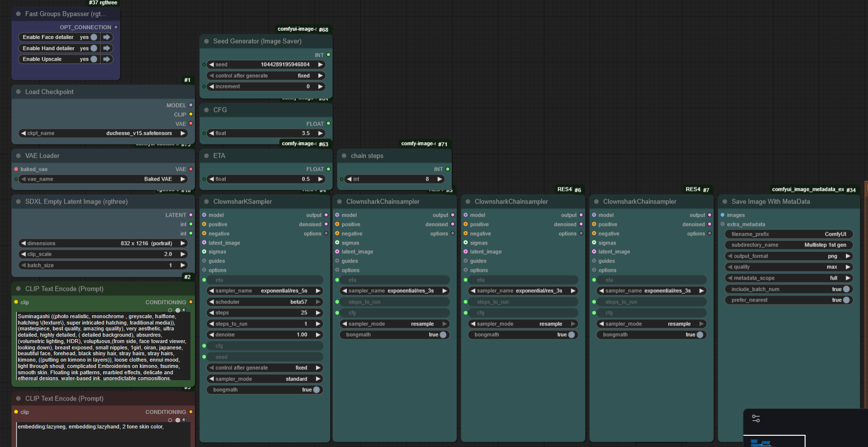Increase ClownsharKSampler steps value with right arrow

point(318,313)
